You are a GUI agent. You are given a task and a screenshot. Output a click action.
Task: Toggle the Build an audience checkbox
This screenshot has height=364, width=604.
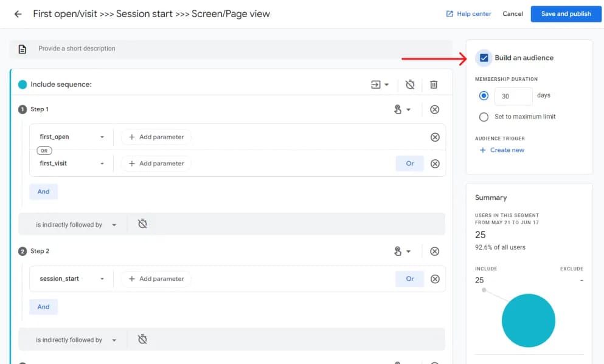(484, 58)
